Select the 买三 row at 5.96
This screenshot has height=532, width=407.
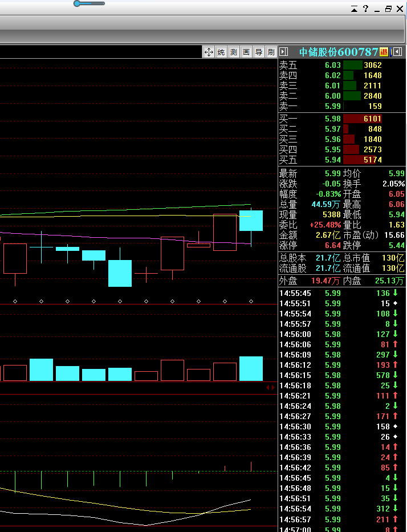click(x=342, y=139)
